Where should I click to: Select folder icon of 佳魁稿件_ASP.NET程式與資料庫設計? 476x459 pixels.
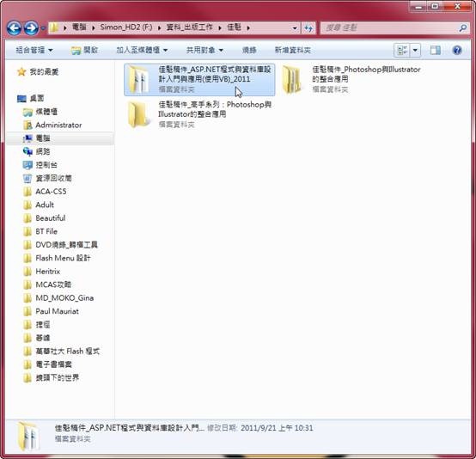138,80
